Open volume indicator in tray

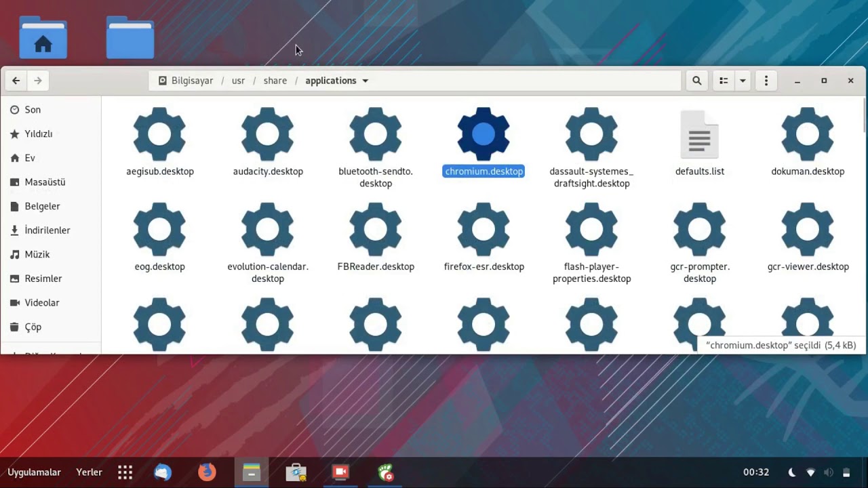[828, 472]
